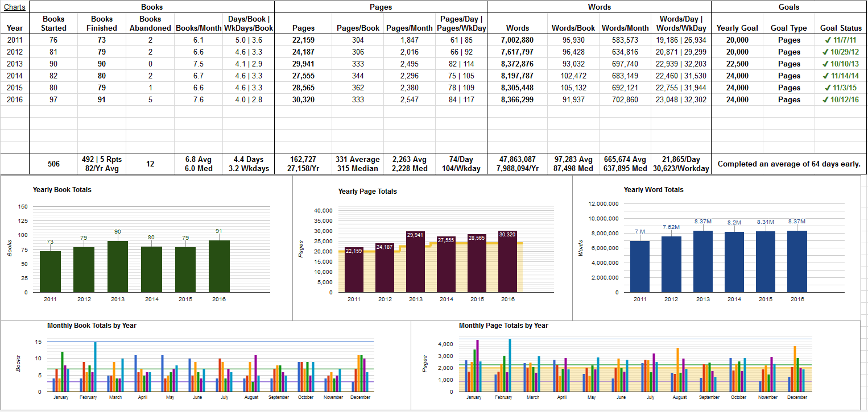Click the Yearly Book Totals chart title
Screen dimensions: 868x412
(x=62, y=190)
